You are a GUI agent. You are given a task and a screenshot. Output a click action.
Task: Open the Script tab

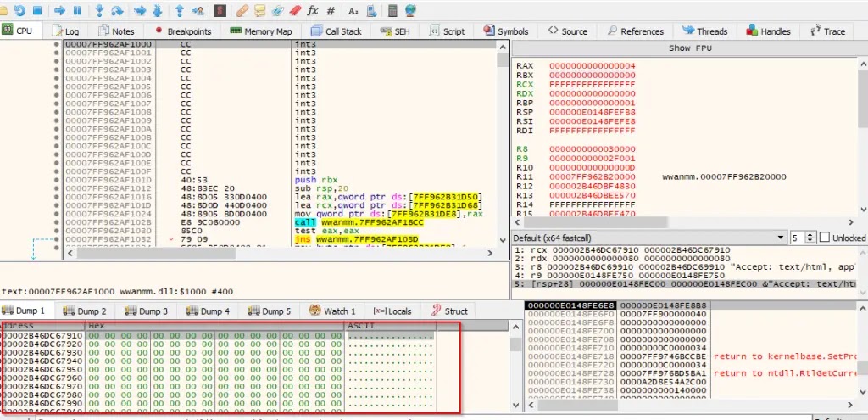coord(448,31)
